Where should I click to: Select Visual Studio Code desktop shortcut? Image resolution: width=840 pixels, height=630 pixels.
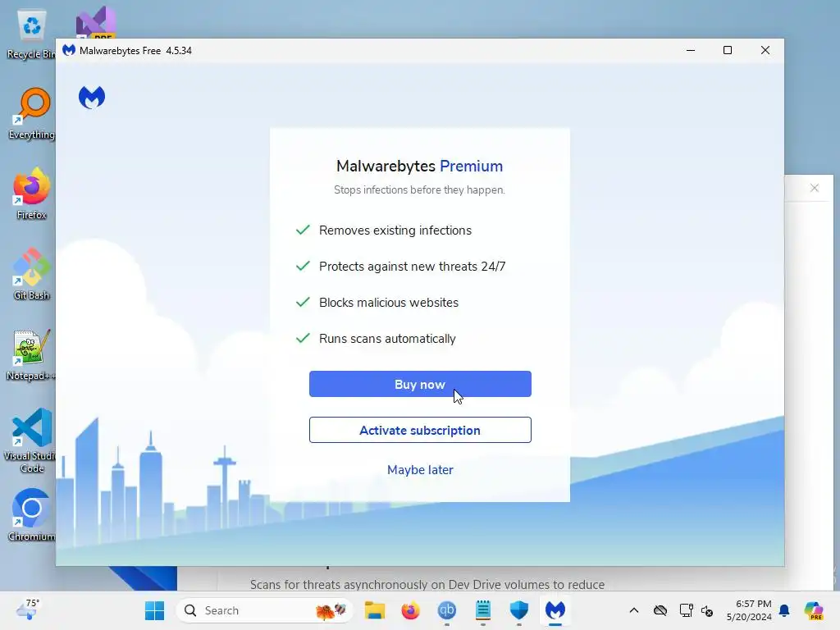click(x=31, y=441)
